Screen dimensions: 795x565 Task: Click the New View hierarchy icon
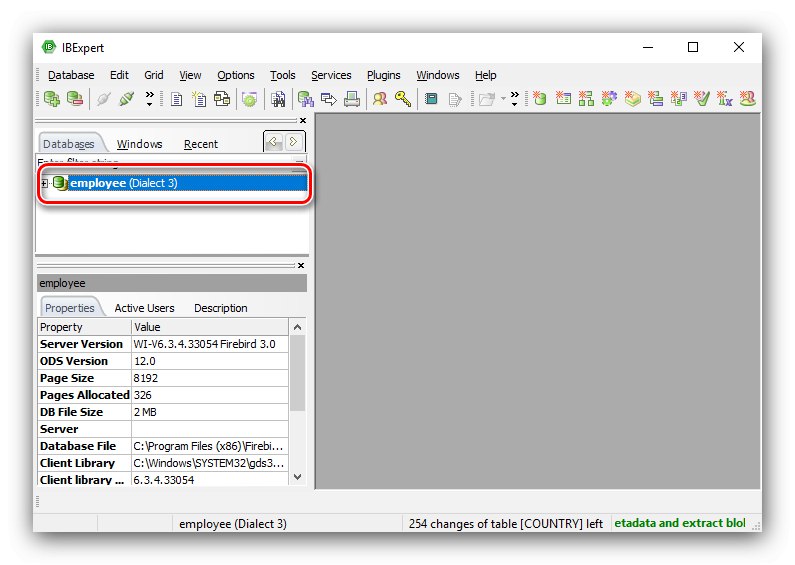click(586, 98)
